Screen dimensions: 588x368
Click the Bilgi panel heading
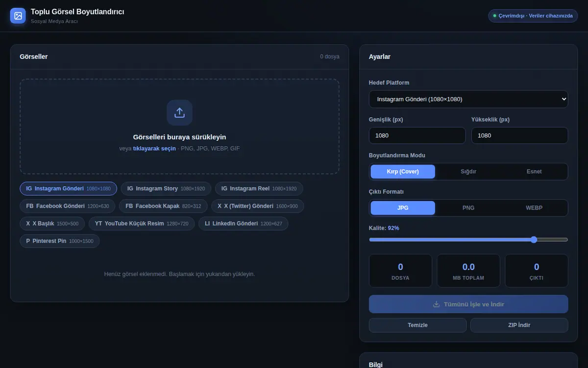coord(376,365)
